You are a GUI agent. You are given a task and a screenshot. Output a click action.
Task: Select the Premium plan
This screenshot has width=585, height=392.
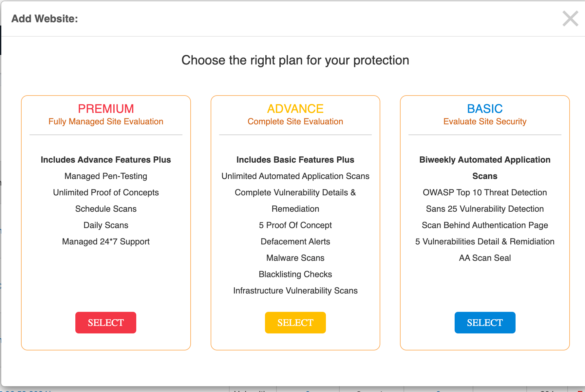106,323
